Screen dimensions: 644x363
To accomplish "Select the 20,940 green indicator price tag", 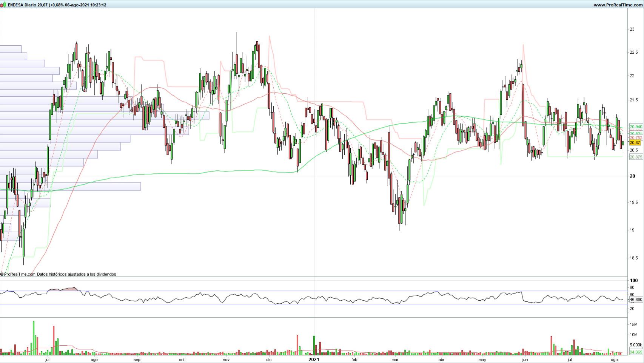I will click(x=636, y=127).
